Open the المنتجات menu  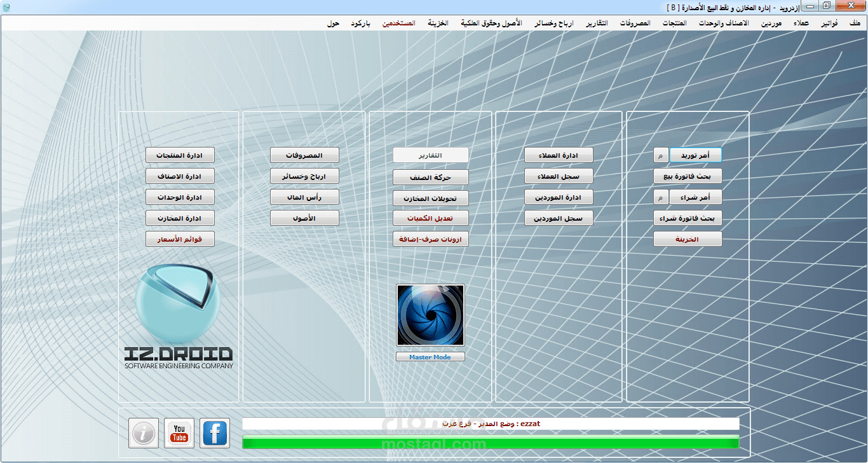(x=674, y=24)
